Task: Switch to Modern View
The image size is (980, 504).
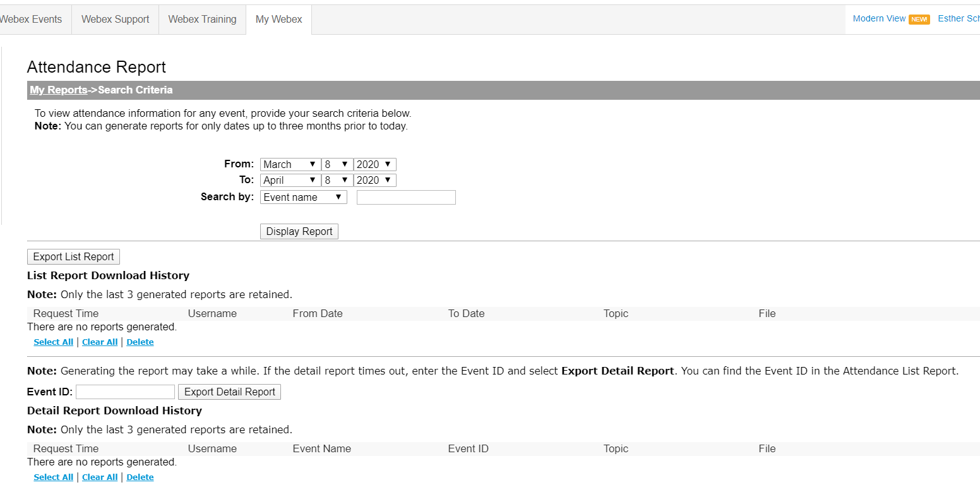Action: pos(879,18)
